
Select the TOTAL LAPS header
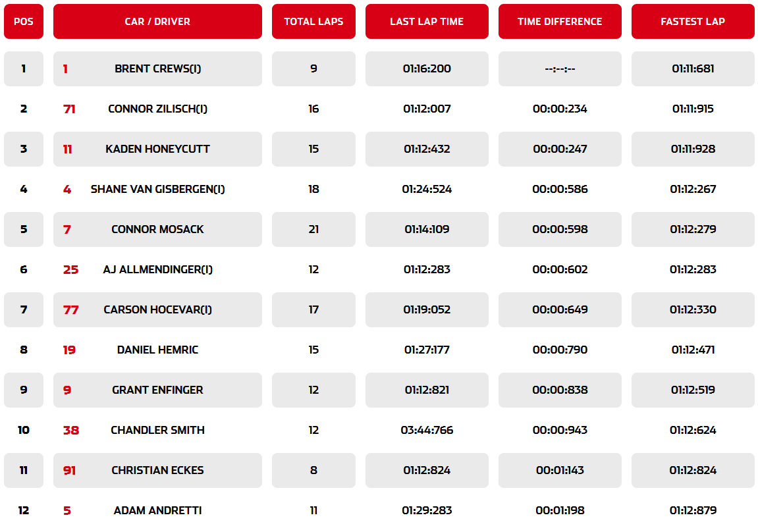[313, 21]
